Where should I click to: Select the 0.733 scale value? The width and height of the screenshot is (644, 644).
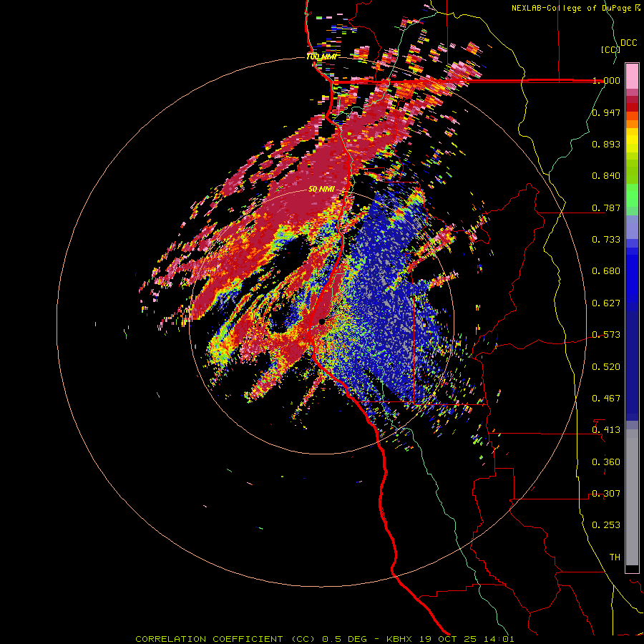[x=606, y=240]
